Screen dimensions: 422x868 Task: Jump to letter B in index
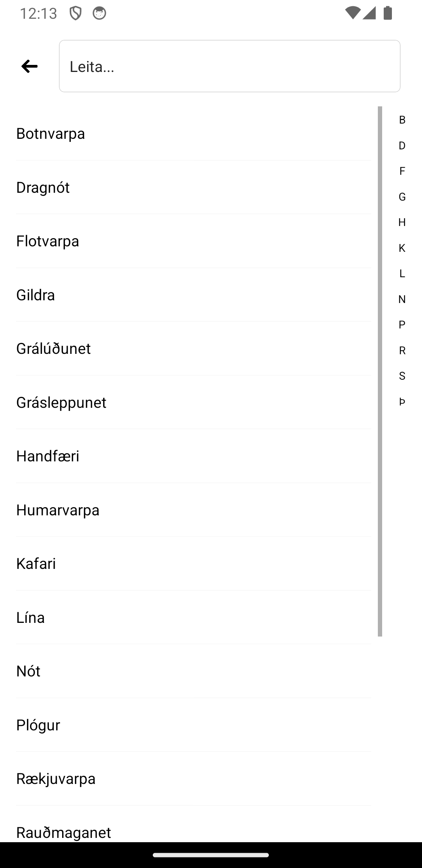click(x=402, y=120)
